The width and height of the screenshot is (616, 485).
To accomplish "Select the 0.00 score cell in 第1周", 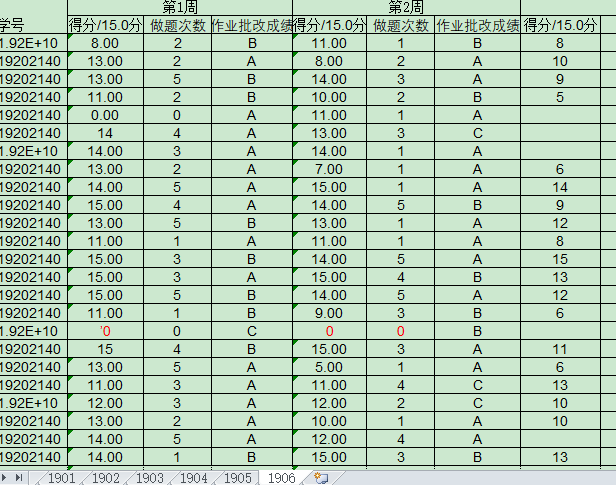I will coord(106,115).
